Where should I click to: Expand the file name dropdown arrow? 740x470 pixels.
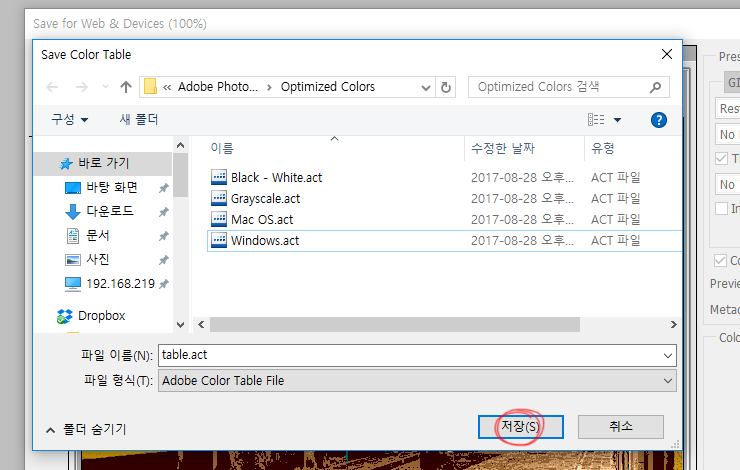pos(667,356)
